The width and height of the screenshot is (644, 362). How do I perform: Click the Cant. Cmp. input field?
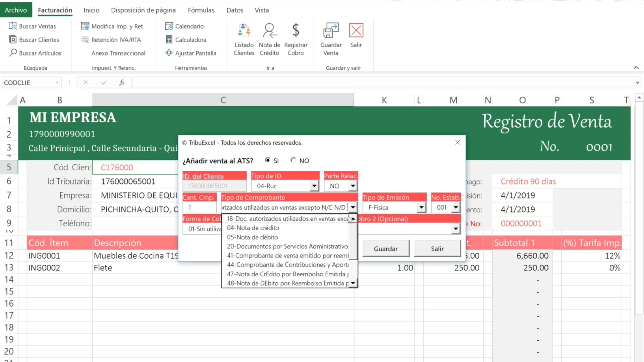(199, 207)
